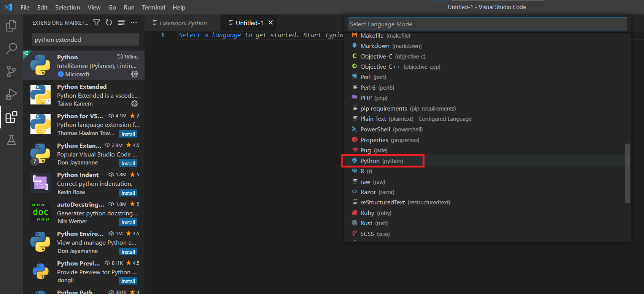Open the Testing beaker view

[11, 140]
